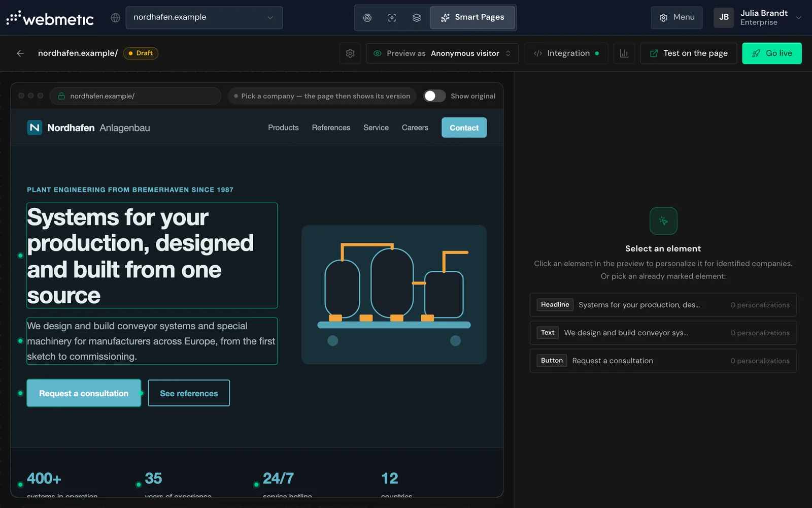Open the Menu button

tap(676, 18)
